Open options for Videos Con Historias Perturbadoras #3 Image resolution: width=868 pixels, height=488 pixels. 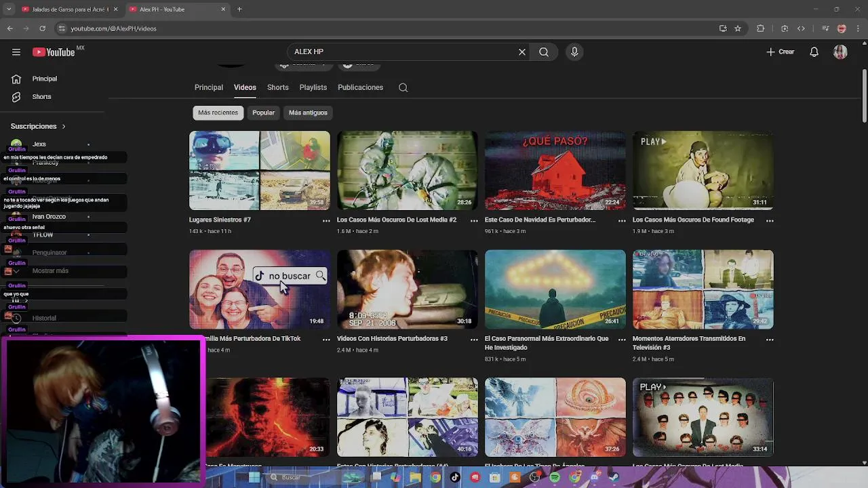click(x=474, y=340)
